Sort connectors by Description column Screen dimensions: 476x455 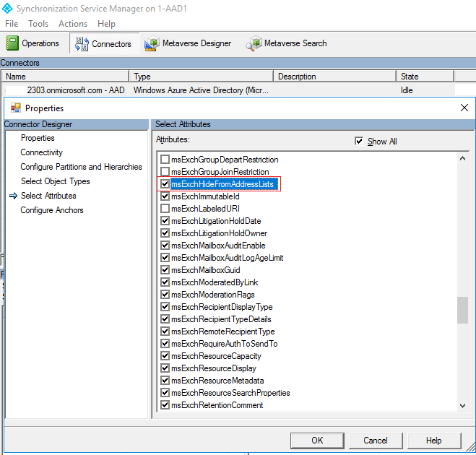(x=335, y=76)
